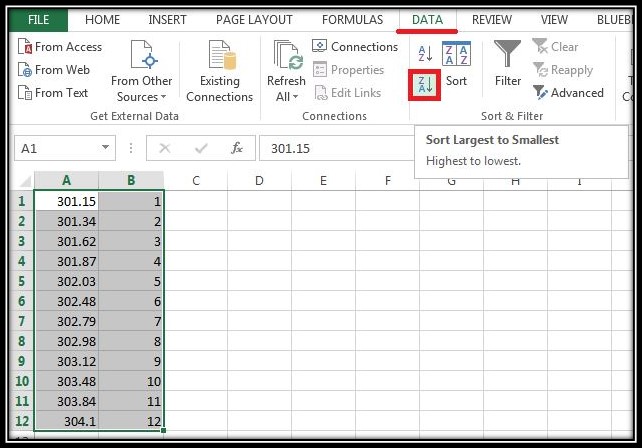The image size is (642, 448).
Task: Select the DATA tab
Action: pos(427,20)
